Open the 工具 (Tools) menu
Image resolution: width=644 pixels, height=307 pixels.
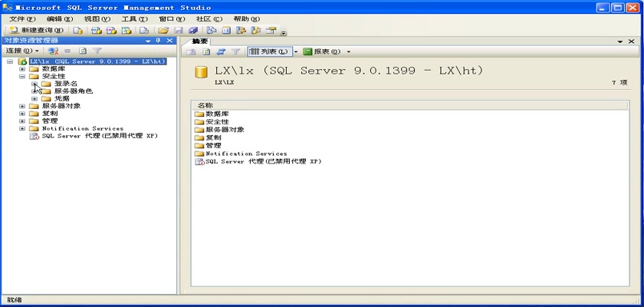pos(134,19)
